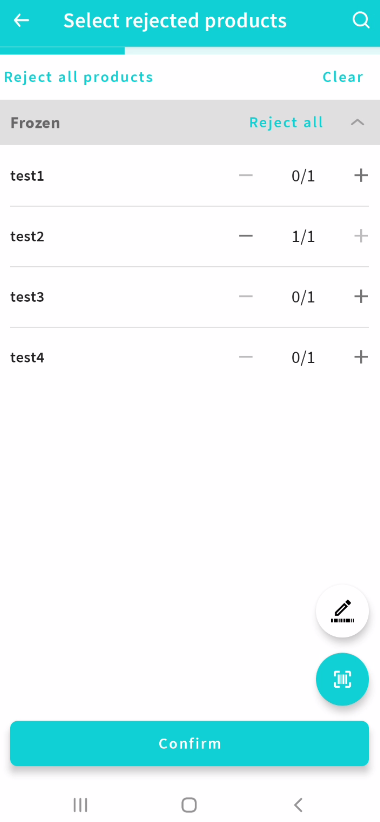
Task: Select the test3 product row name
Action: tap(27, 297)
